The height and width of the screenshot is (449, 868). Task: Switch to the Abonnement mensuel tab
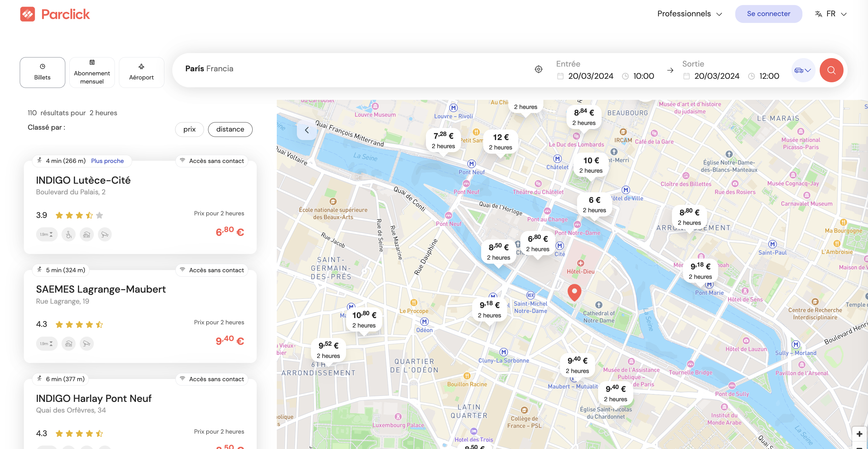coord(92,72)
